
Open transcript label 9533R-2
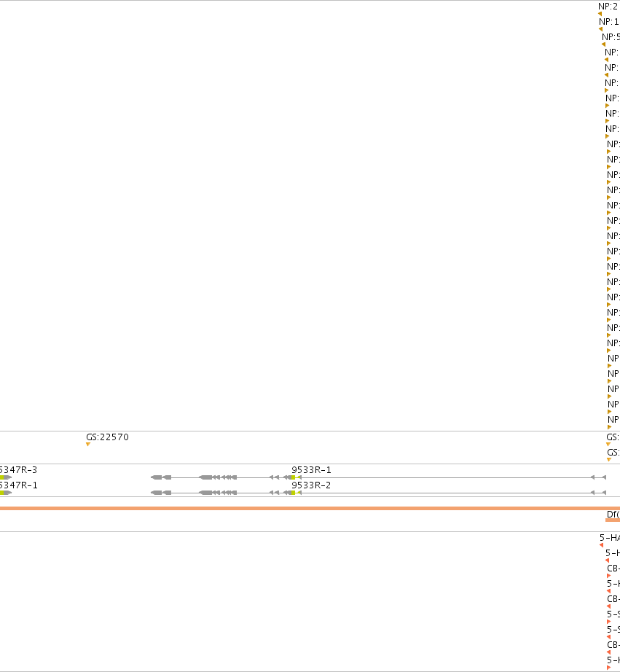[x=311, y=485]
